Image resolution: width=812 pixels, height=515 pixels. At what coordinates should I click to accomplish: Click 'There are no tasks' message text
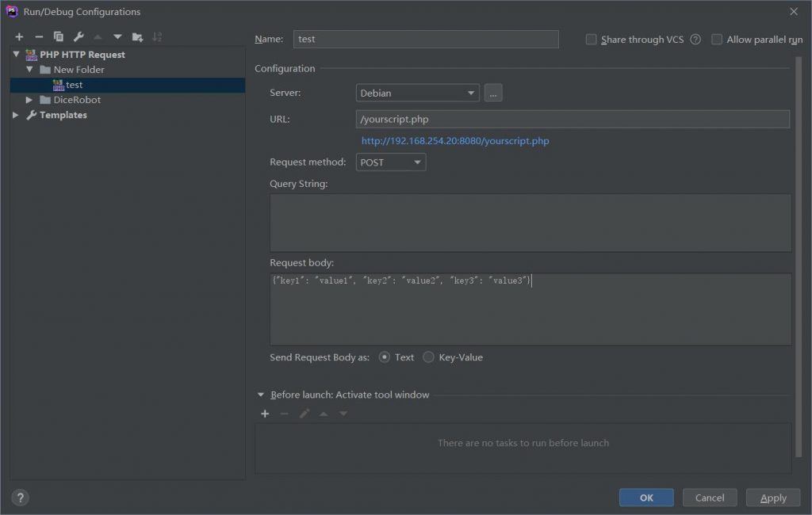pyautogui.click(x=523, y=443)
